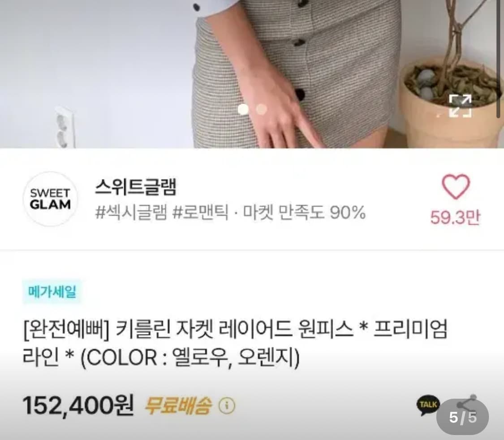Select the second carousel dot on the image
This screenshot has height=440, width=504.
262,109
